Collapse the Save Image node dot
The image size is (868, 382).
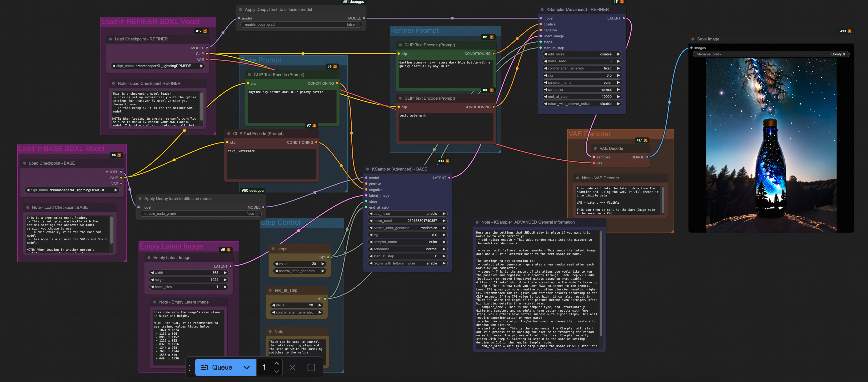(x=693, y=39)
